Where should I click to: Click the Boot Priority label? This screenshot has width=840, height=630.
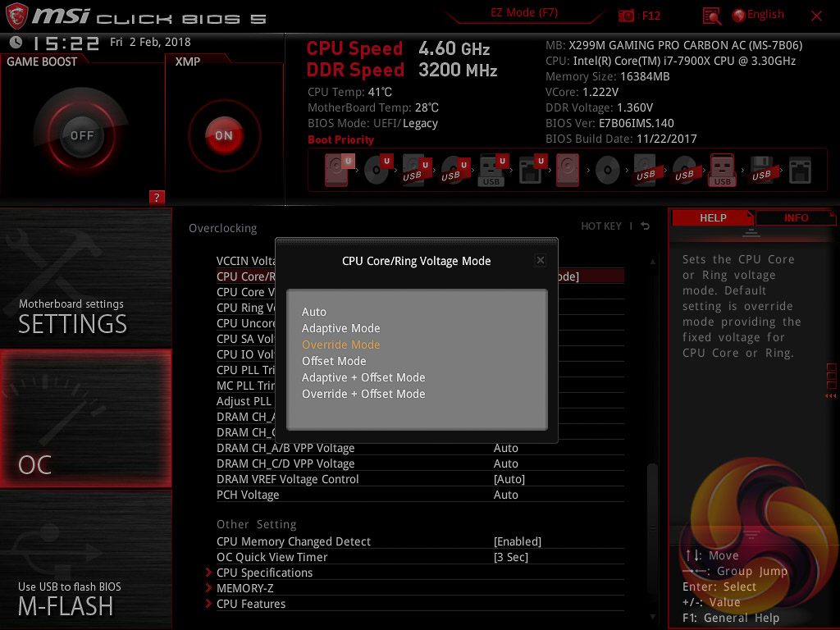tap(340, 139)
